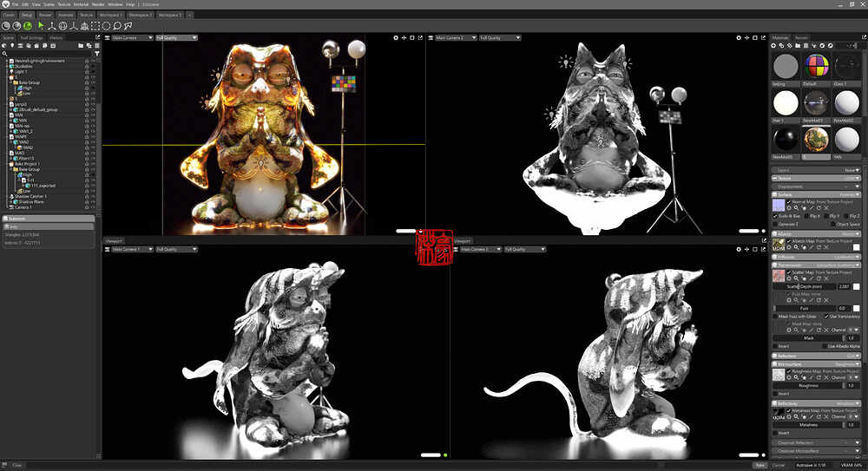Toggle the Scale & Bias checkbox
The width and height of the screenshot is (868, 471).
[x=775, y=216]
